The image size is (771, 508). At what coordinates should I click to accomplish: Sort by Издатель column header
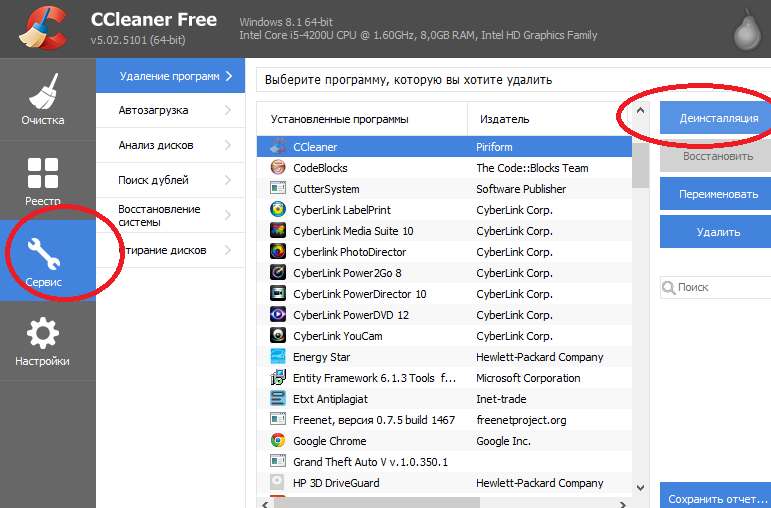click(x=549, y=119)
